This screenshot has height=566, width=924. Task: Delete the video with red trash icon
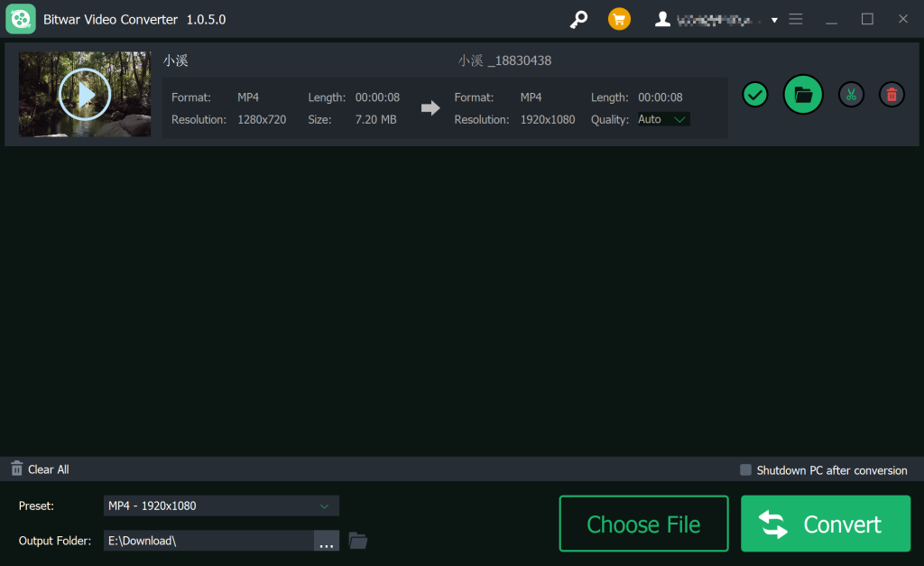point(892,94)
